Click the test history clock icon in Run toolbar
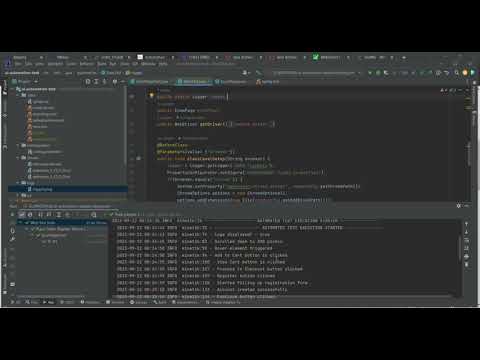 coord(94,215)
